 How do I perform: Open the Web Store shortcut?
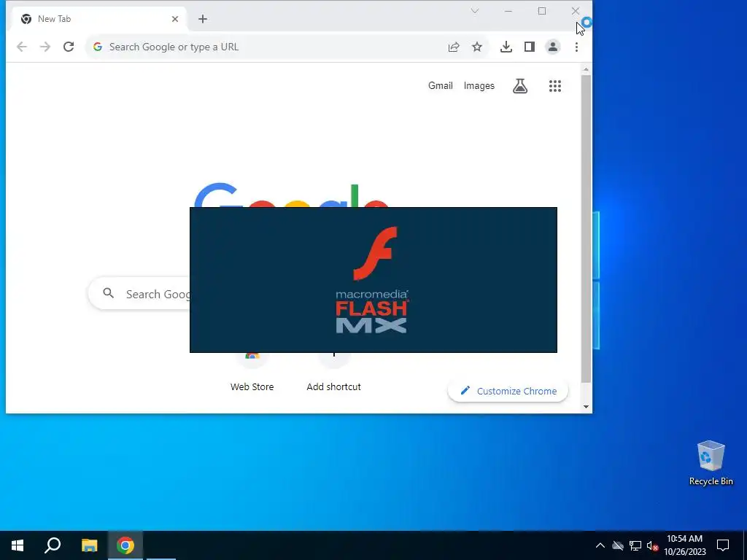coord(252,373)
